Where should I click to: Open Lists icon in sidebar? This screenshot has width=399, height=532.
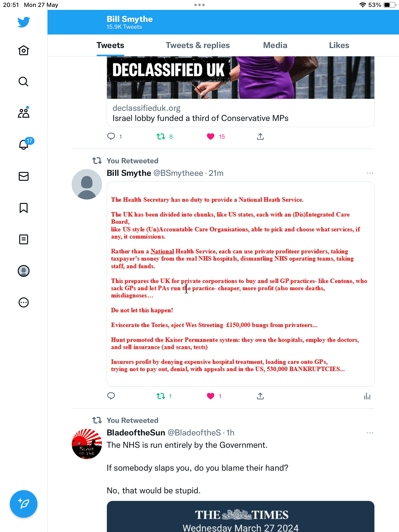(24, 239)
